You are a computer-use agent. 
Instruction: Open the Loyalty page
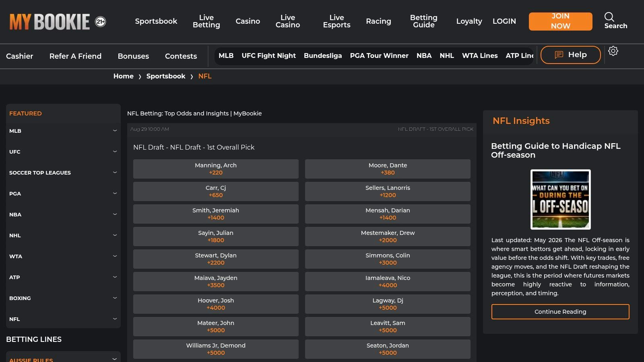pos(469,21)
